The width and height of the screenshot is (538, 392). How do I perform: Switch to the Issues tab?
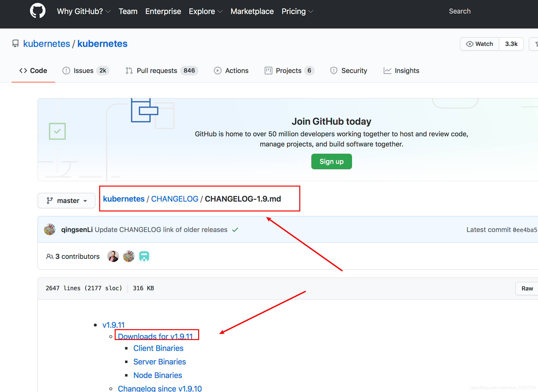(x=86, y=71)
